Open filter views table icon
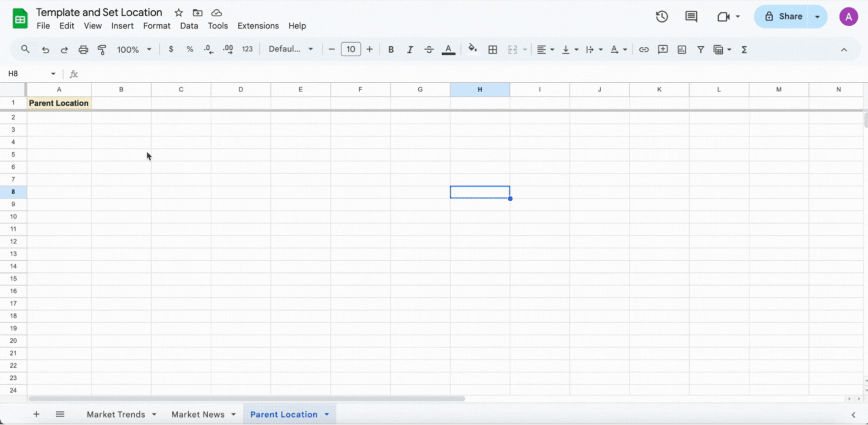Screen dimensions: 868x425 (x=719, y=50)
